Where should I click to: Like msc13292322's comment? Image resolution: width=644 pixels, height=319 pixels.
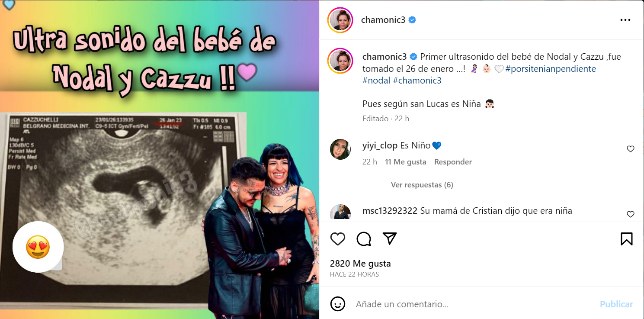631,214
